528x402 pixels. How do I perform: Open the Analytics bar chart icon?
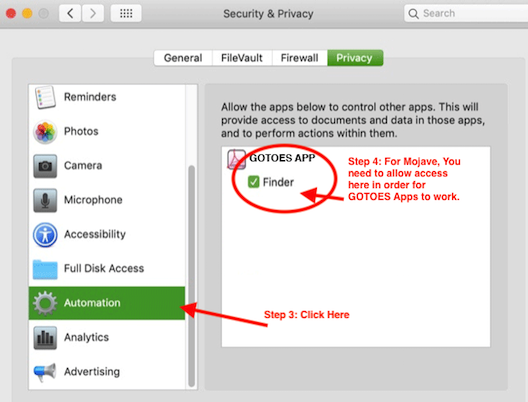tap(45, 337)
